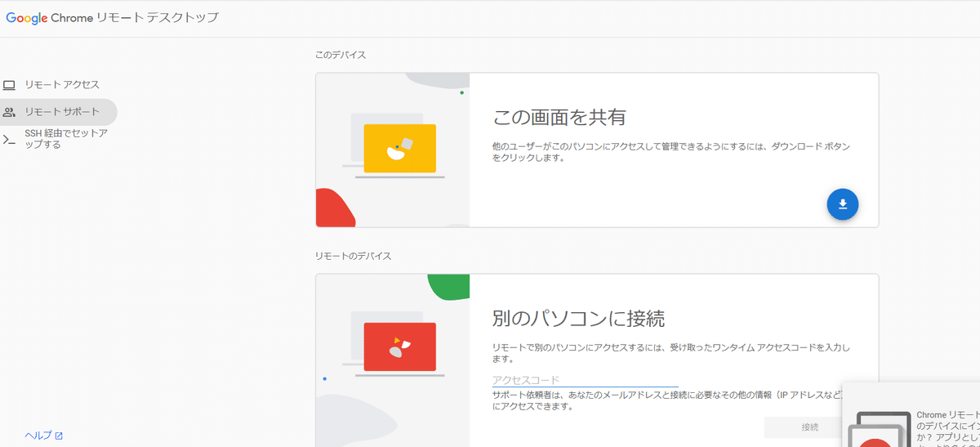This screenshot has height=447, width=980.
Task: Click the このデバイス section label
Action: click(341, 55)
